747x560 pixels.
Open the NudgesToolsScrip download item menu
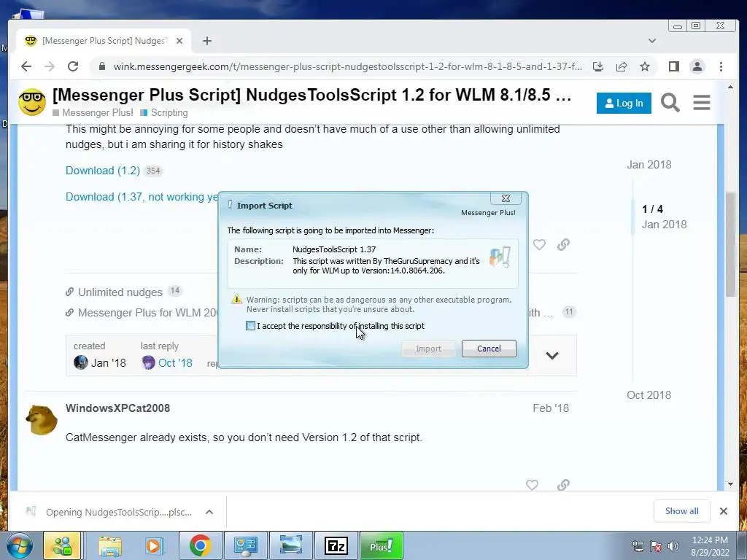coord(209,512)
